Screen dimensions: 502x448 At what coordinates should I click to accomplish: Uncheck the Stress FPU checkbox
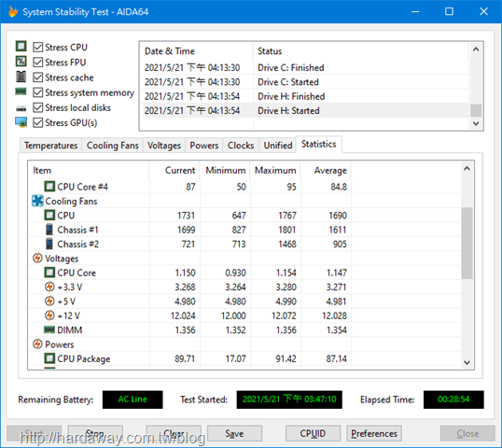coord(37,63)
